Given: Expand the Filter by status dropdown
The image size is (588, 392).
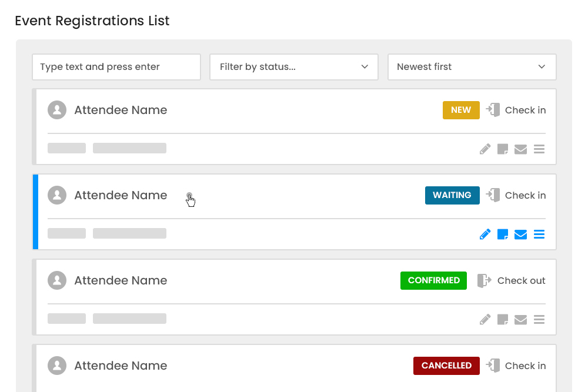Looking at the screenshot, I should (294, 67).
